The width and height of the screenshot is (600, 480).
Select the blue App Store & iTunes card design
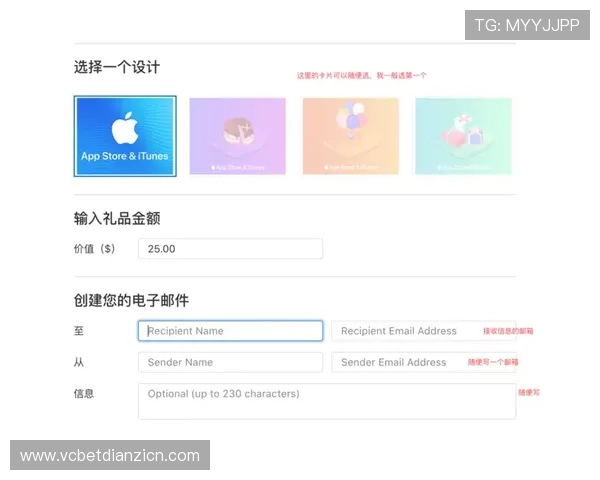pos(125,136)
